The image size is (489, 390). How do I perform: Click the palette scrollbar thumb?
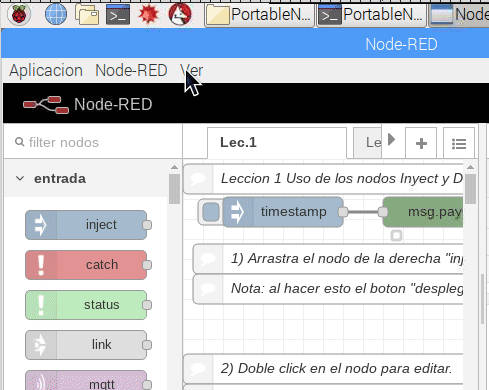[x=174, y=189]
